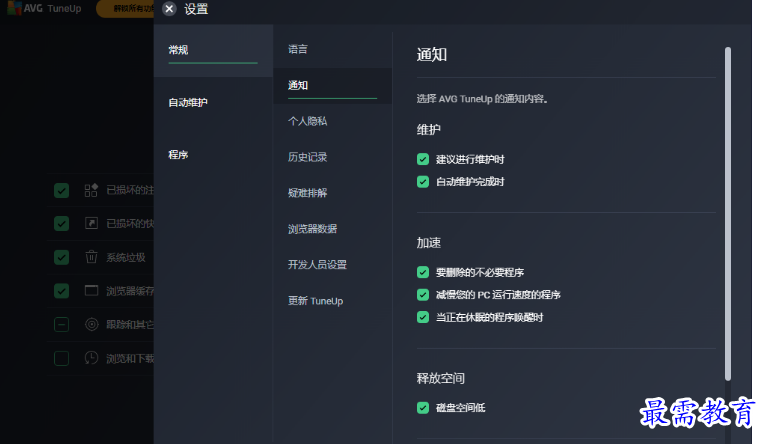Uncheck the 已损坏的快捷方式 item in background window

61,224
